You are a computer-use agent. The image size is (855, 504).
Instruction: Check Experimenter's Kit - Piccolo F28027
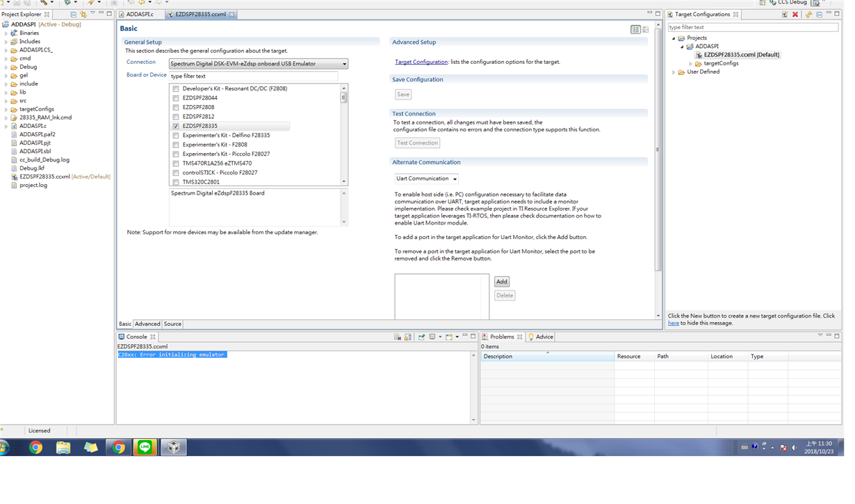176,154
